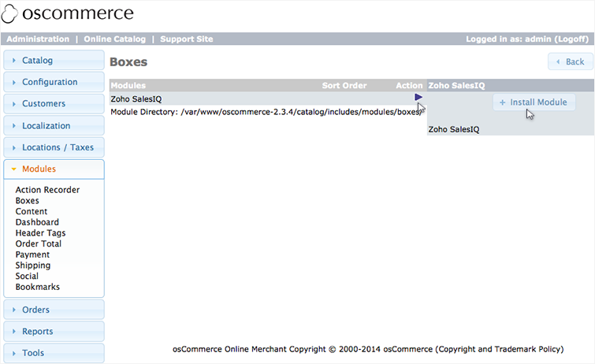Open Administration in the top bar
This screenshot has height=364, width=595.
click(38, 39)
